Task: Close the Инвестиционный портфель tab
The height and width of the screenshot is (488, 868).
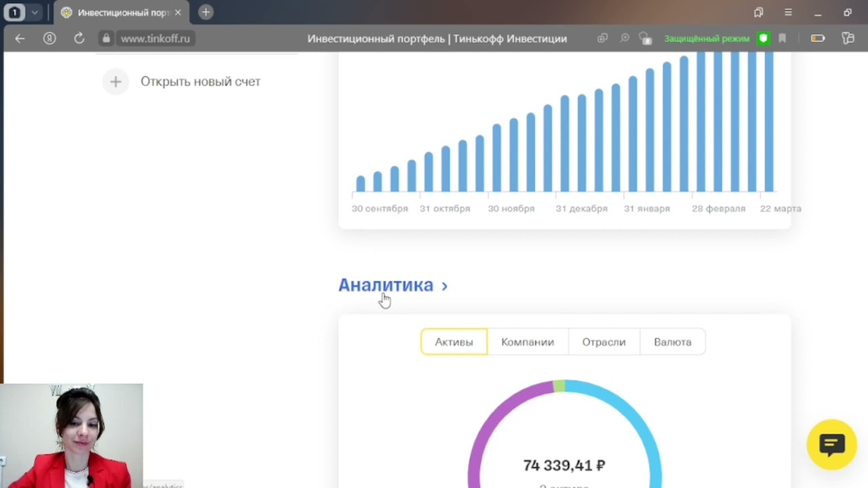Action: click(178, 12)
